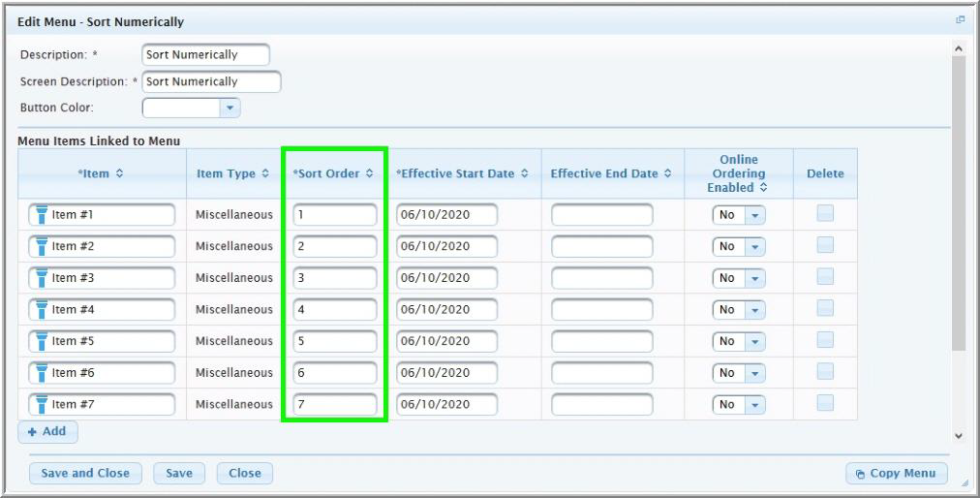Click the filter icon beside Item #1

point(42,215)
